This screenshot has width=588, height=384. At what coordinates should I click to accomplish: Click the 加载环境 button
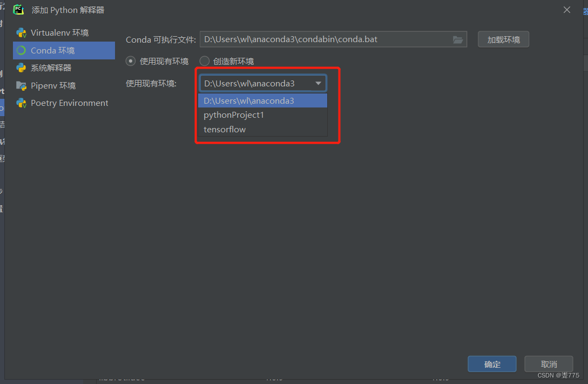[503, 39]
